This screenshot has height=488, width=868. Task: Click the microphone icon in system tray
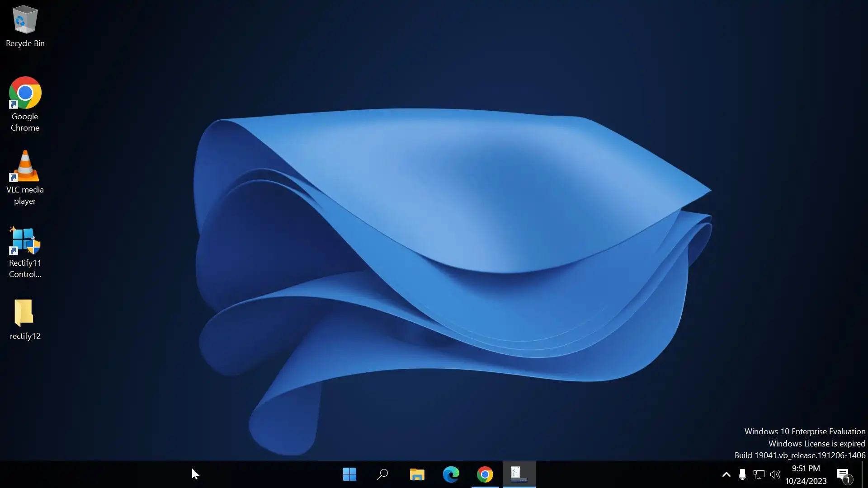click(x=742, y=474)
